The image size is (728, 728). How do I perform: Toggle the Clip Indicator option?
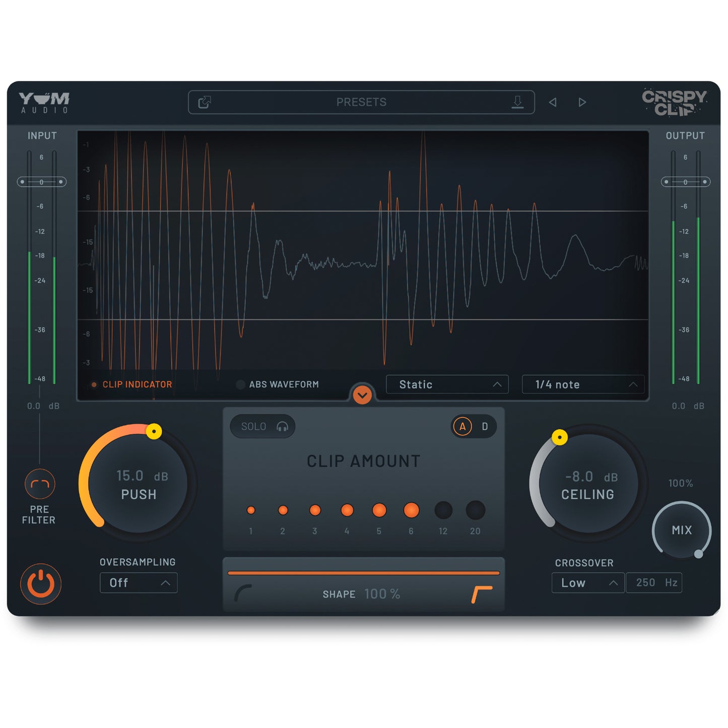(x=132, y=384)
